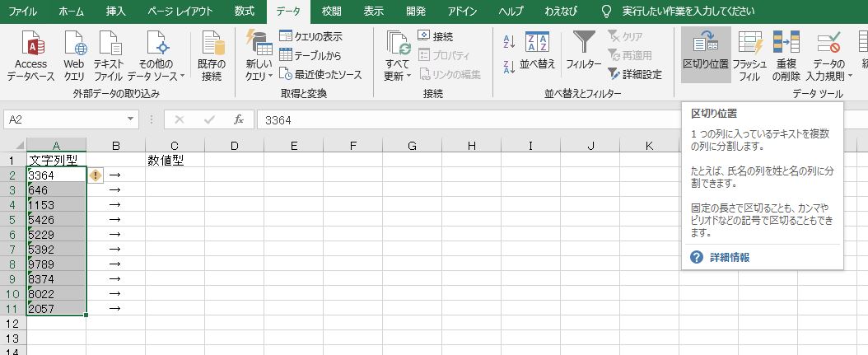868x355 pixels.
Task: Switch to Add-ins (アドイン) tab
Action: click(x=463, y=11)
